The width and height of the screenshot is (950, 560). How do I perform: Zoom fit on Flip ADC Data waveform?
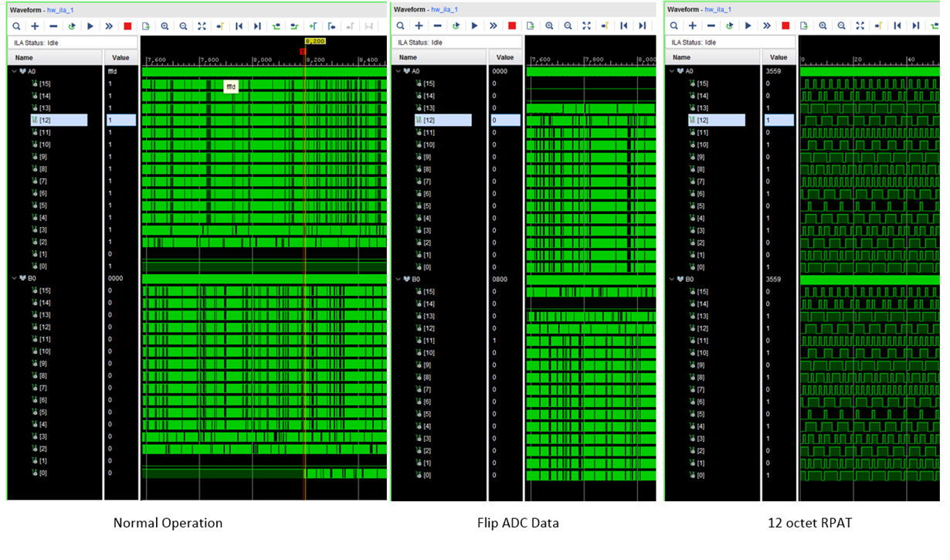(x=586, y=25)
